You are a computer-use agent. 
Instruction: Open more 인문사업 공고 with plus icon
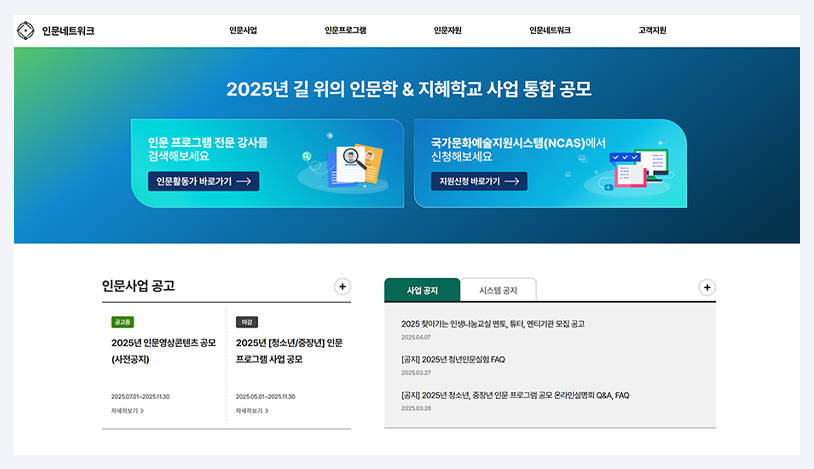(x=342, y=287)
